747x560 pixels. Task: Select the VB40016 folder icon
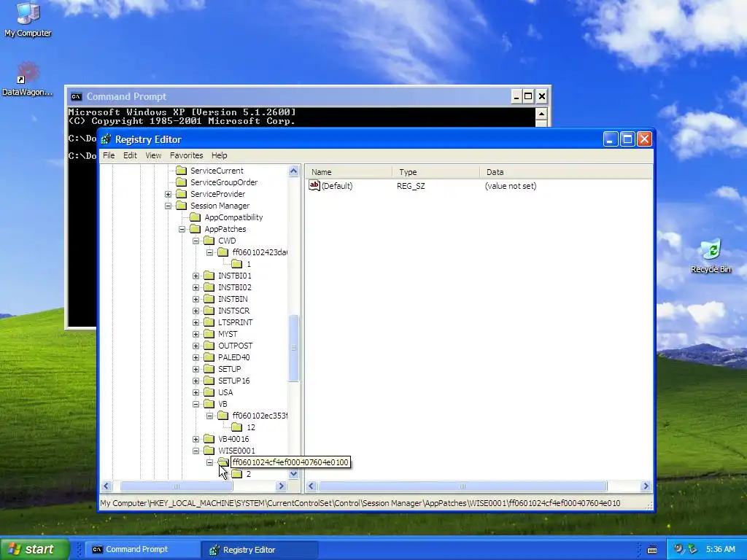click(209, 439)
